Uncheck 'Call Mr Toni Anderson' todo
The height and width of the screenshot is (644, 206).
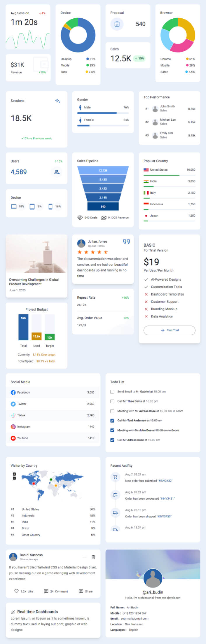point(112,421)
